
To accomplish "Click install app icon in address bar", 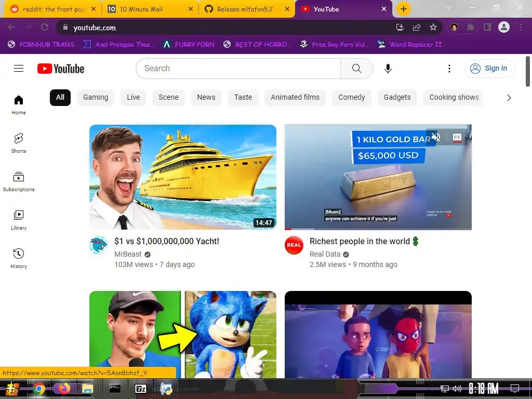I will point(400,28).
